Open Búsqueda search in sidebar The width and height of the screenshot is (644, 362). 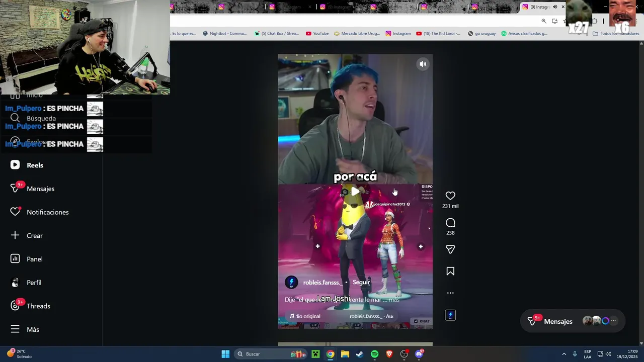point(33,118)
